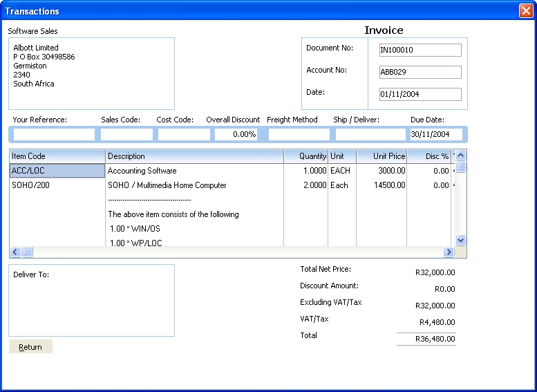Click SOHO / Multimedia Home Computer description

coord(194,185)
